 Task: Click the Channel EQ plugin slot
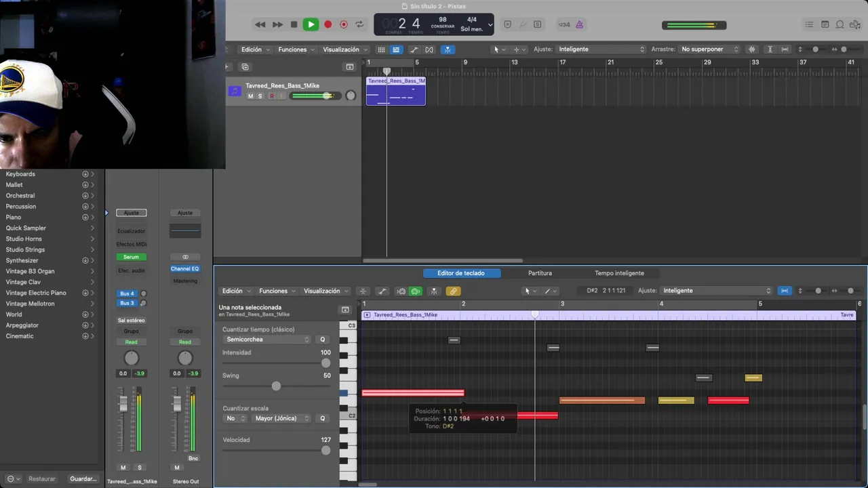click(x=185, y=269)
